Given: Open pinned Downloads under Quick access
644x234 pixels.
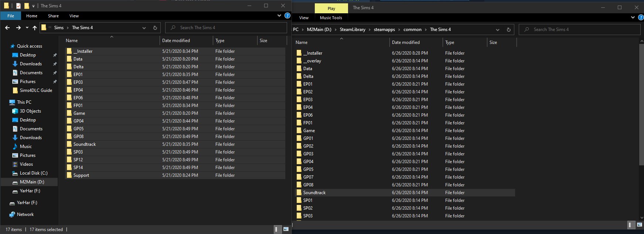Looking at the screenshot, I should (31, 64).
